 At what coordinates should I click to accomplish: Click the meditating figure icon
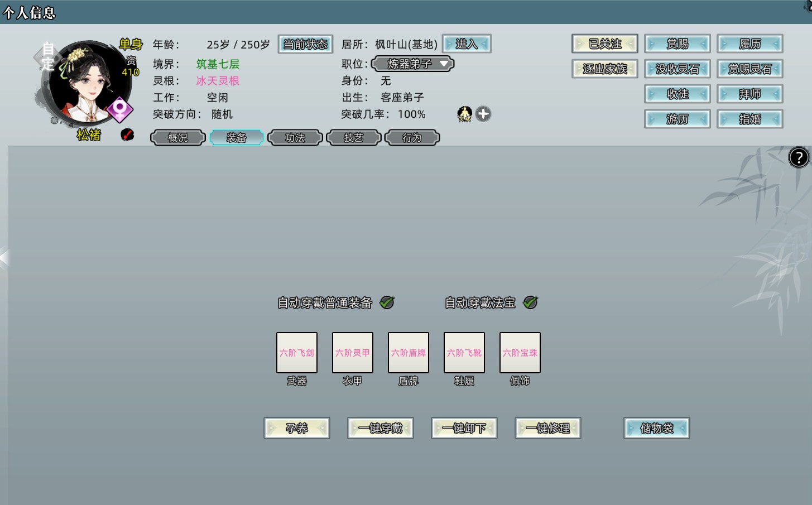(464, 114)
